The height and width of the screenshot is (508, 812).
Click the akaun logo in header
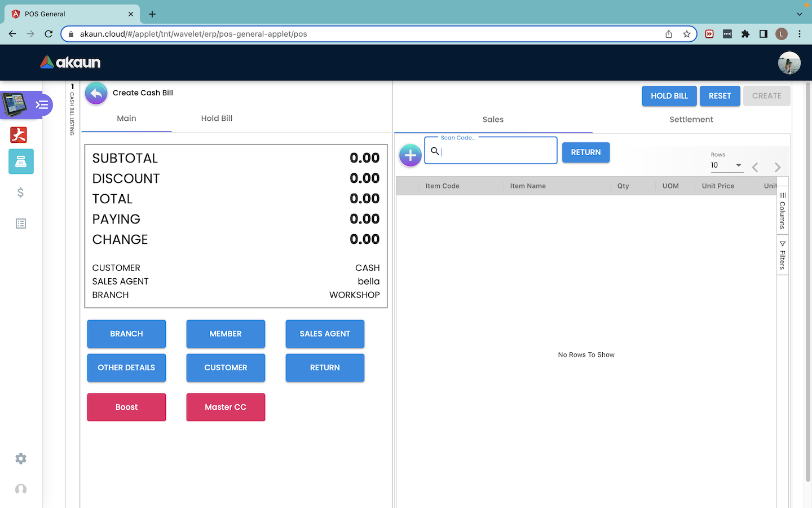click(70, 62)
